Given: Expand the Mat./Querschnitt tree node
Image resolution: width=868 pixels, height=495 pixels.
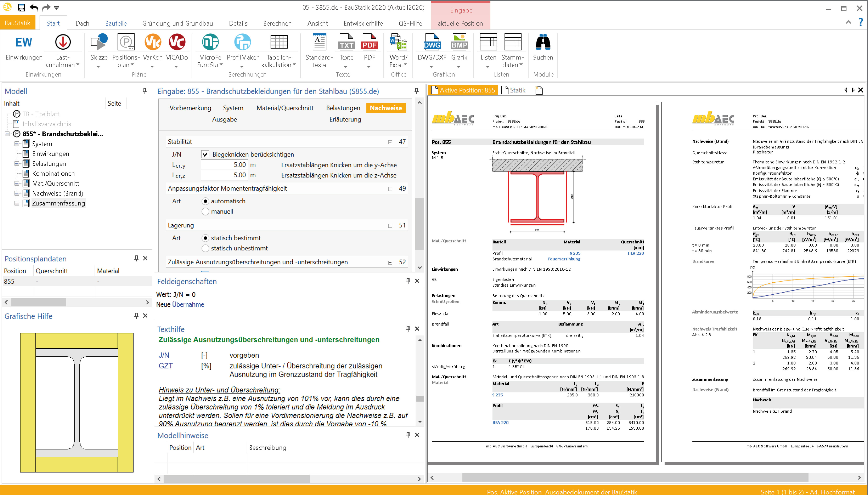Looking at the screenshot, I should 17,184.
